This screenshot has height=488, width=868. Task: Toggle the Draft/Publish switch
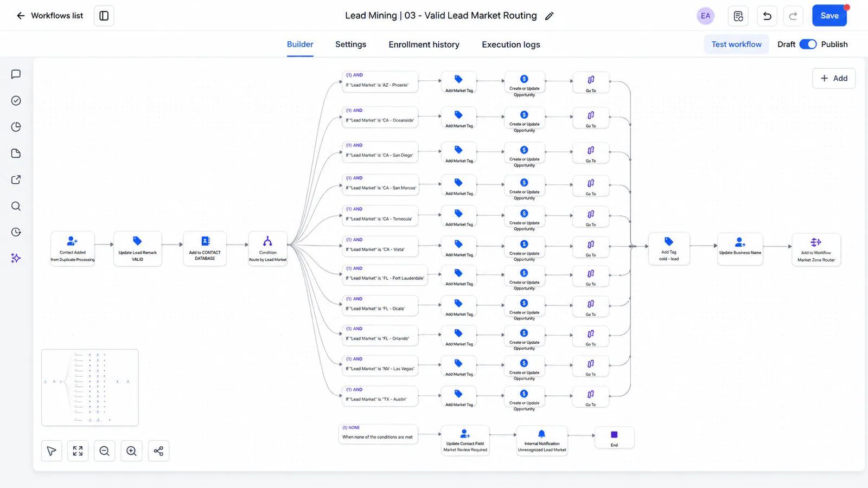808,44
